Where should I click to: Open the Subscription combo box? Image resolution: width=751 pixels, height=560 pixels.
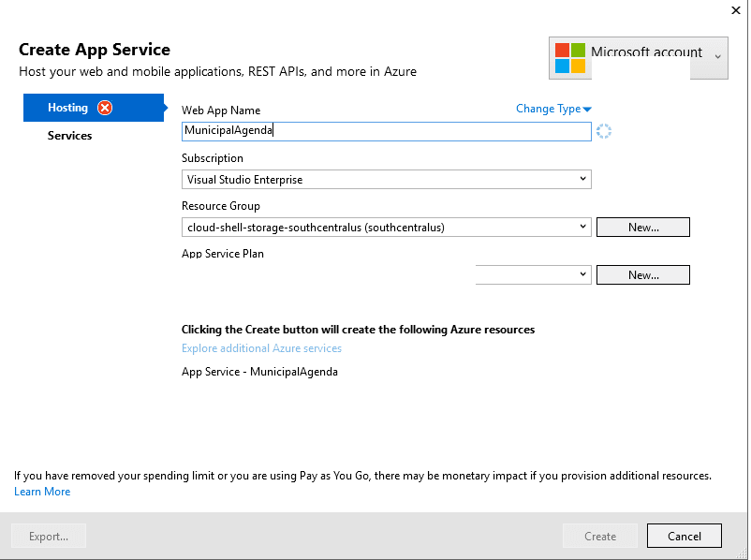386,179
